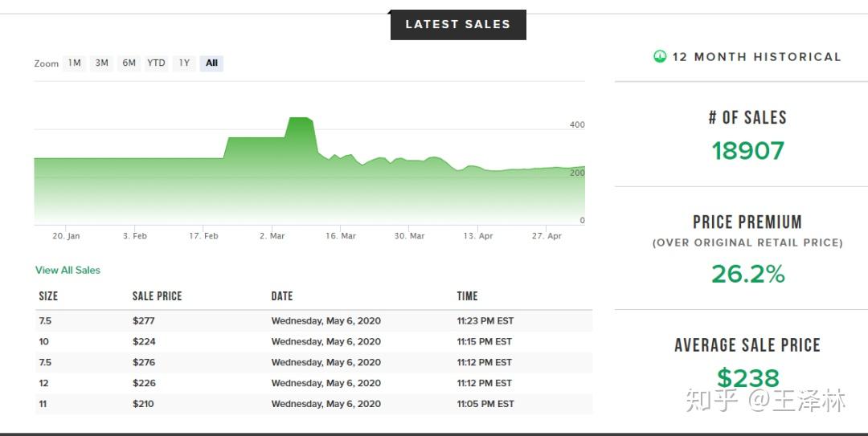
Task: Click the price peak on the chart
Action: click(299, 119)
